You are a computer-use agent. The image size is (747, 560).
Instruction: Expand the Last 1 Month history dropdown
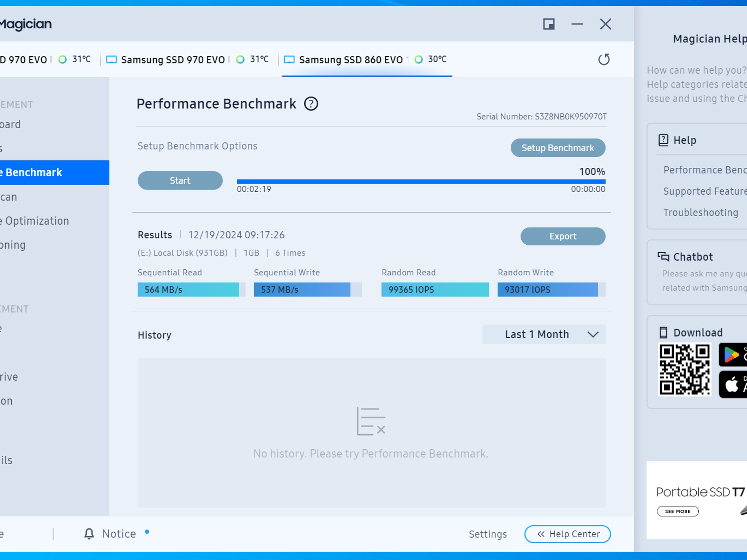tap(544, 334)
